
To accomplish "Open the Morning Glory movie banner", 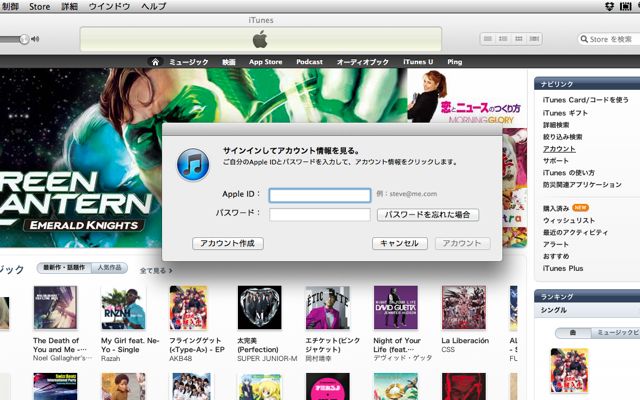I will (467, 96).
